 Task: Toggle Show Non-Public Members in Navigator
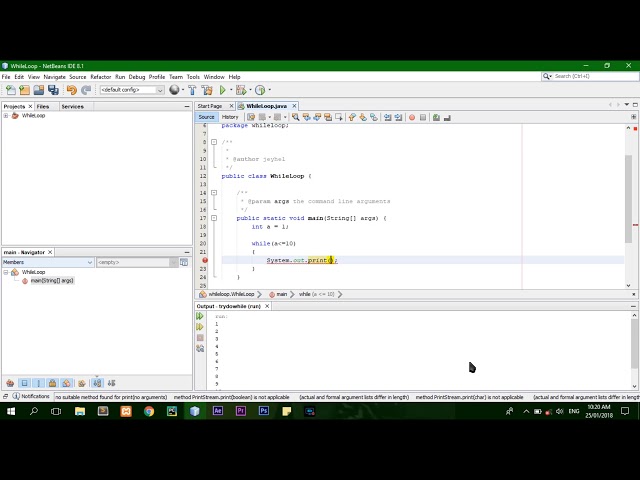[52, 383]
